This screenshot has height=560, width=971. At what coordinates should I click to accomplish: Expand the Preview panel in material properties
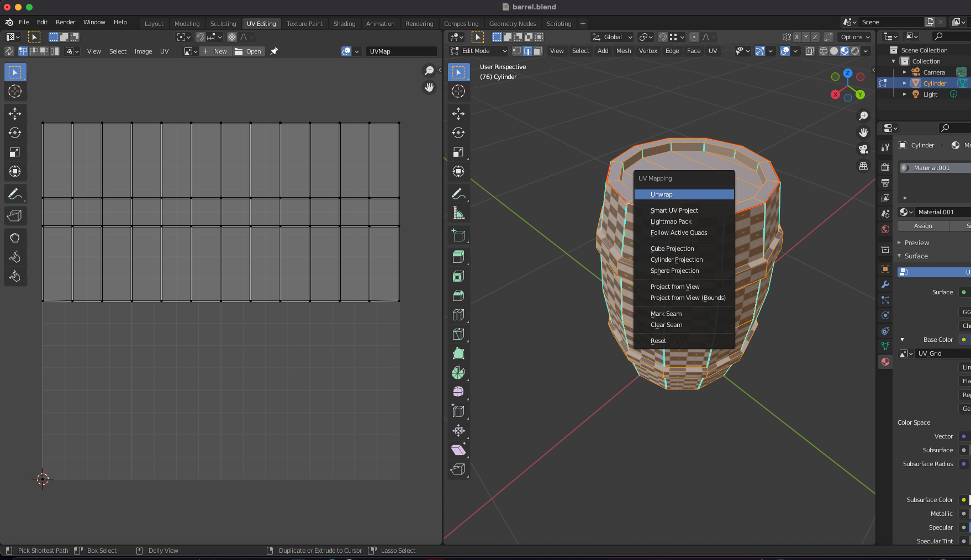pyautogui.click(x=916, y=242)
